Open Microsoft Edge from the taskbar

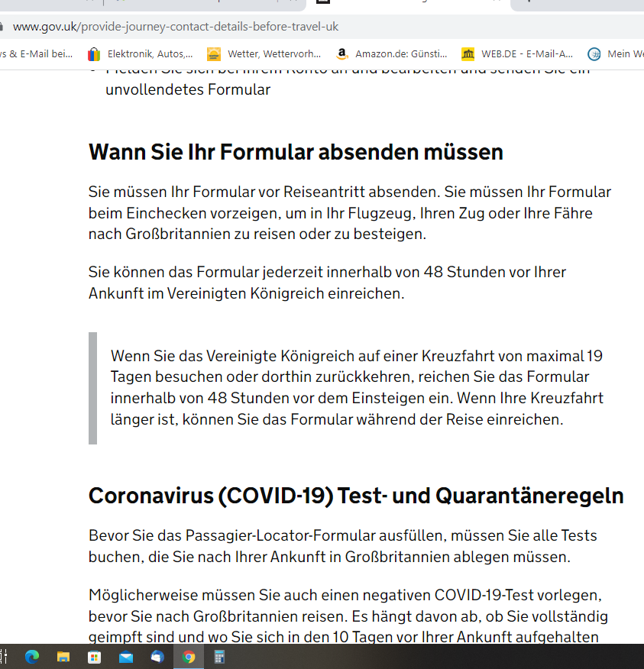pyautogui.click(x=32, y=657)
